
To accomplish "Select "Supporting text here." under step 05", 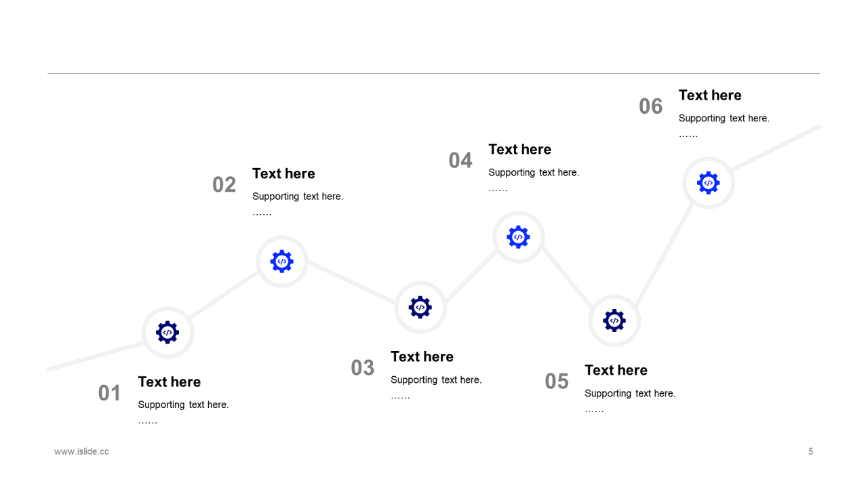I will 630,394.
